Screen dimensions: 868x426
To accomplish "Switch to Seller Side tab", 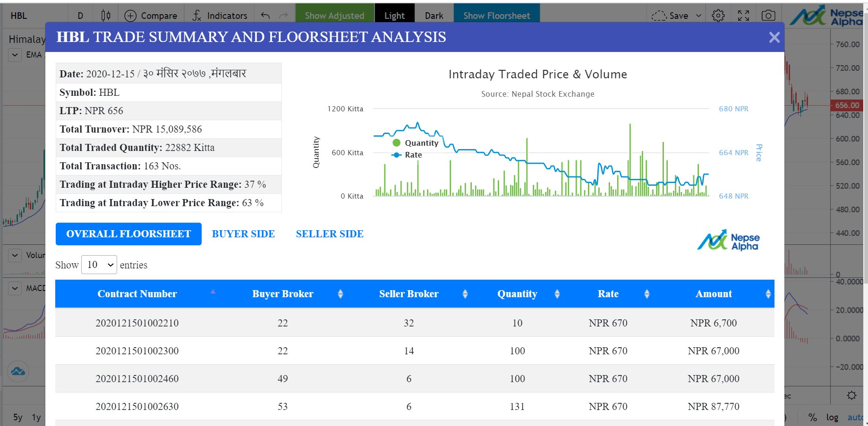I will pyautogui.click(x=330, y=234).
